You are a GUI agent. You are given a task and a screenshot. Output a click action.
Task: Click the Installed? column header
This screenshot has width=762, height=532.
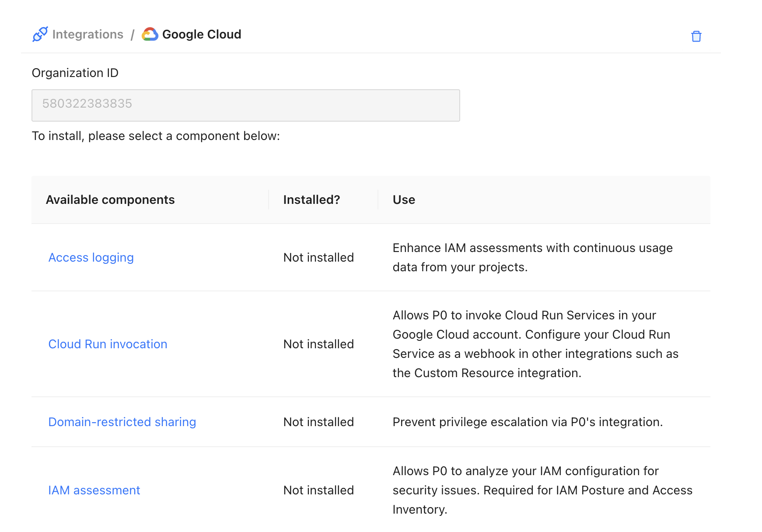click(311, 199)
